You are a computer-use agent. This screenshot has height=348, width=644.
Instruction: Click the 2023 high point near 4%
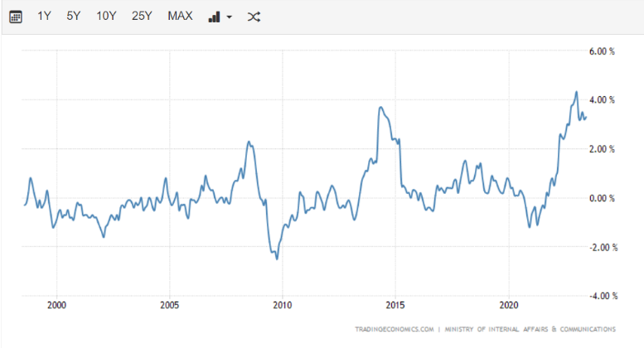577,92
